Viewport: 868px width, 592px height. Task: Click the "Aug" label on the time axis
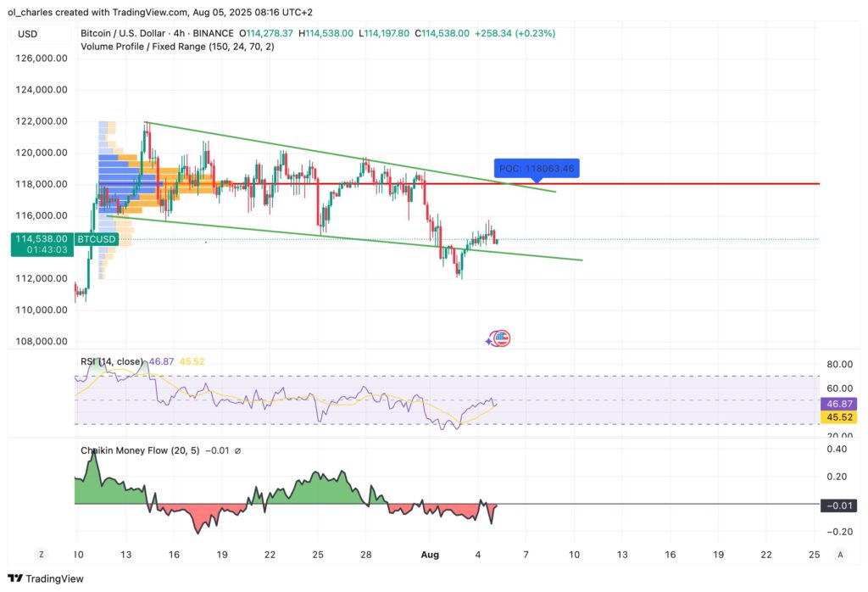(431, 554)
